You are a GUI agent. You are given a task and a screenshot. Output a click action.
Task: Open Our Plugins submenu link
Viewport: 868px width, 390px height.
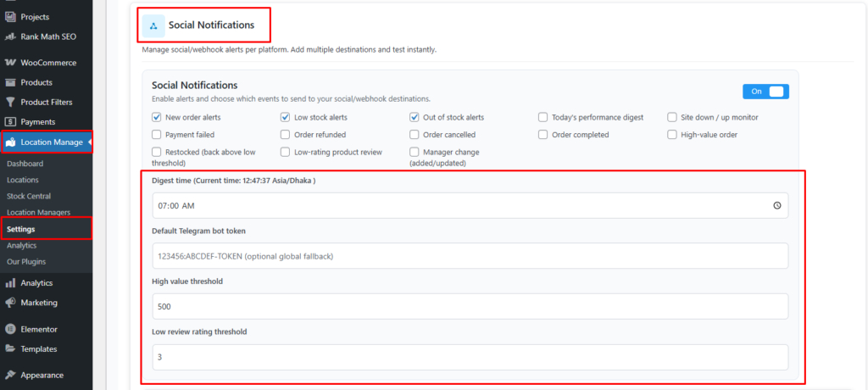pos(26,261)
